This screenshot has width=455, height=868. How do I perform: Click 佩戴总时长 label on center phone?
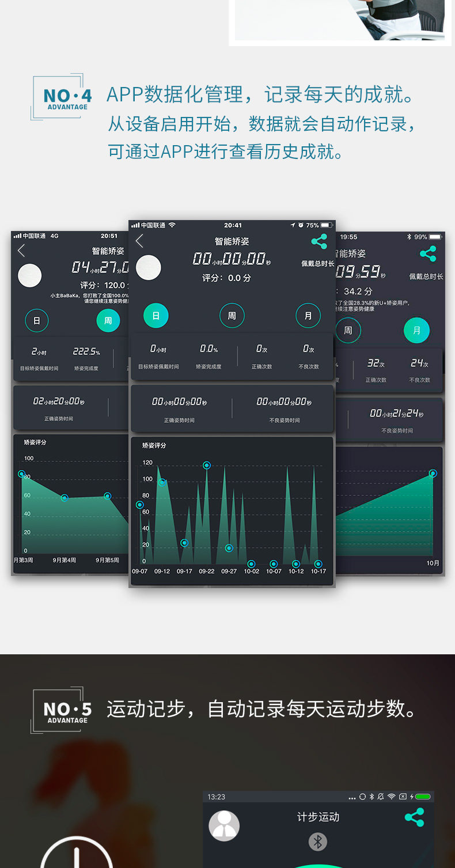coord(318,264)
